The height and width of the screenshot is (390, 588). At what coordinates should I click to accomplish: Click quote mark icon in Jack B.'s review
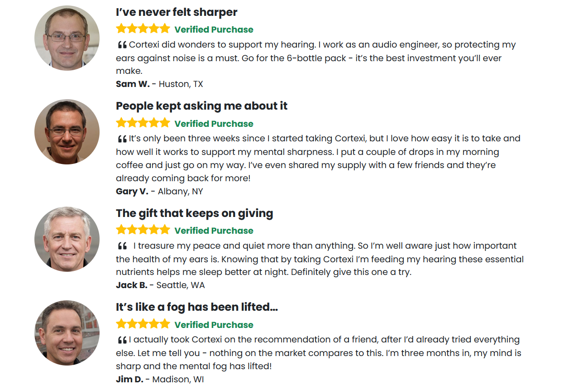tap(122, 246)
